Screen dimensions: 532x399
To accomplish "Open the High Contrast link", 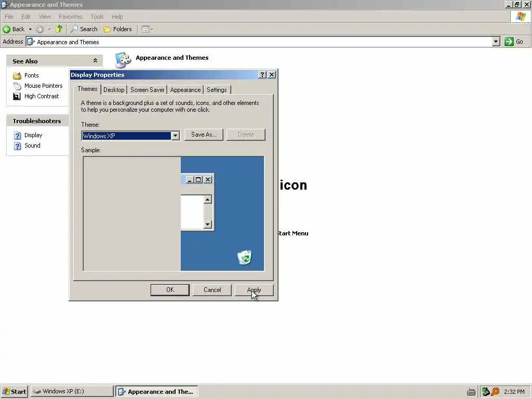I will click(42, 96).
